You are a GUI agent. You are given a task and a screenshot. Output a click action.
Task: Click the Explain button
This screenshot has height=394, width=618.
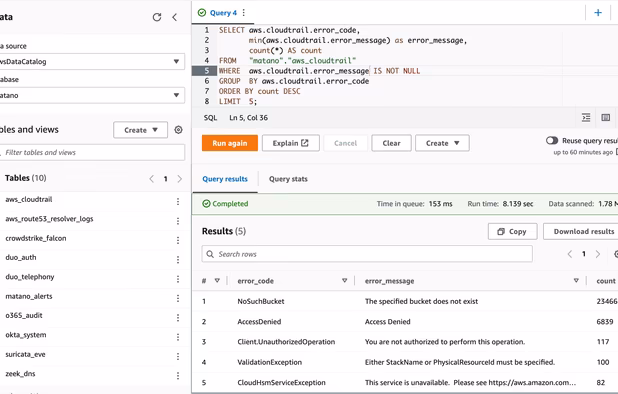pyautogui.click(x=290, y=143)
